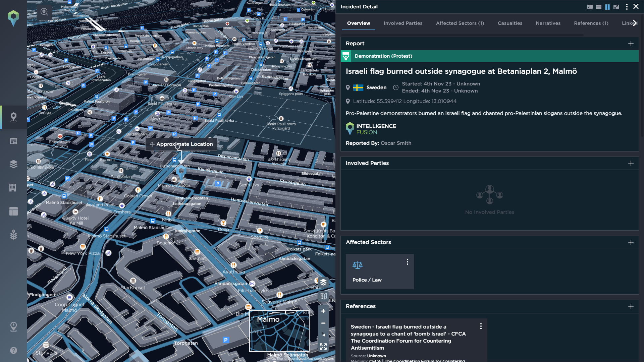This screenshot has height=362, width=644.
Task: Expand the References section plus button
Action: coord(631,306)
